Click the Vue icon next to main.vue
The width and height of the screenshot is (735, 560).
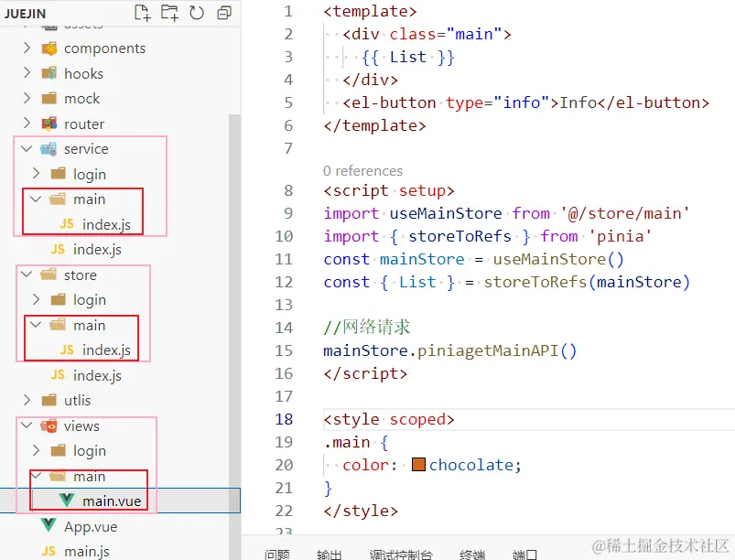67,501
